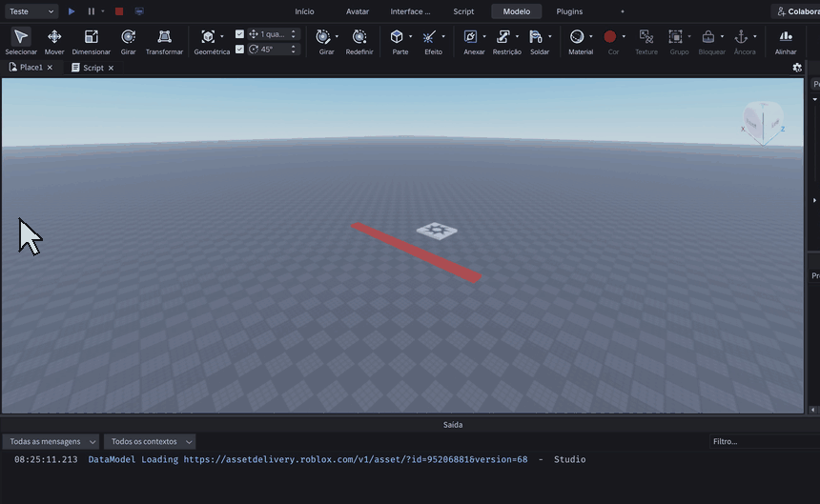Open the Teste mode dropdown
Image resolution: width=820 pixels, height=504 pixels.
31,11
